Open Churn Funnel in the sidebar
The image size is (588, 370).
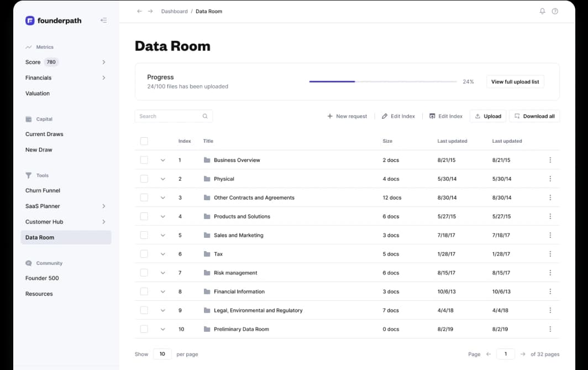tap(43, 190)
